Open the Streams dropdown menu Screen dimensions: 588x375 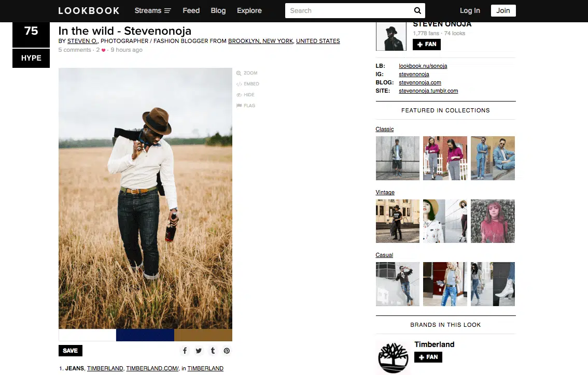pyautogui.click(x=152, y=10)
